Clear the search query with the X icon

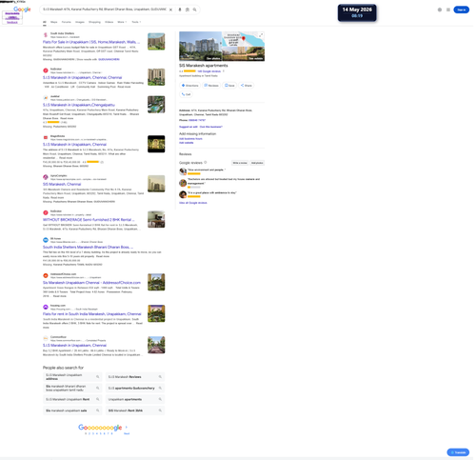[170, 10]
